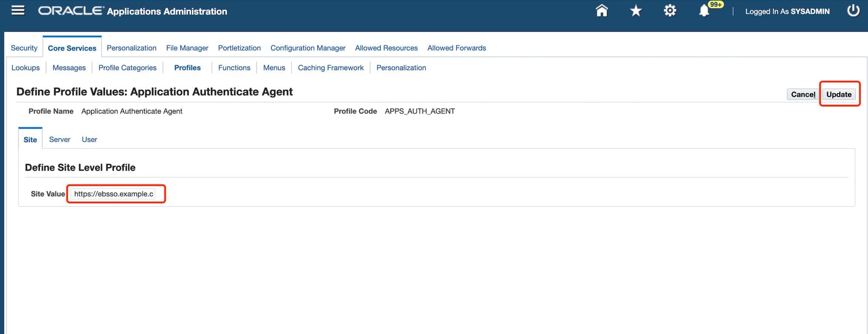Click the Oracle logo
The height and width of the screenshot is (334, 868).
tap(71, 11)
